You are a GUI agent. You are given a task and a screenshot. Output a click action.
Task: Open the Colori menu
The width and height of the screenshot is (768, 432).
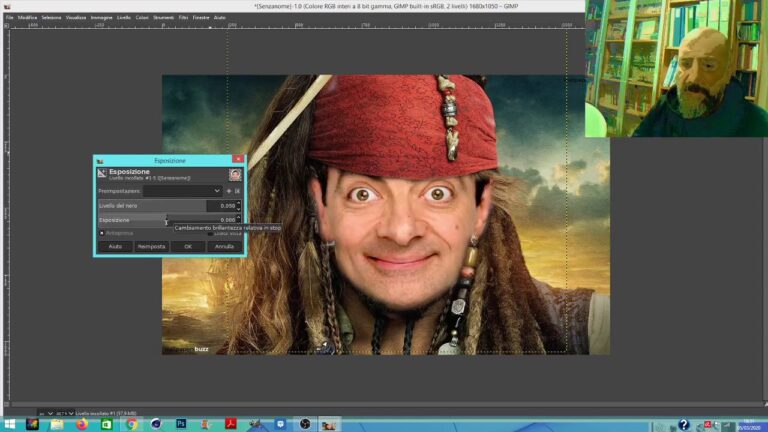tap(142, 18)
